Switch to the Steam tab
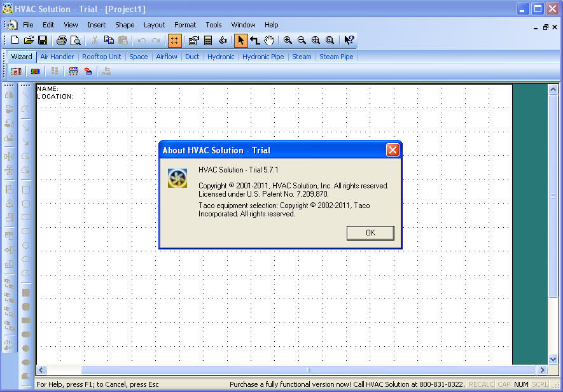Image resolution: width=563 pixels, height=392 pixels. tap(302, 57)
